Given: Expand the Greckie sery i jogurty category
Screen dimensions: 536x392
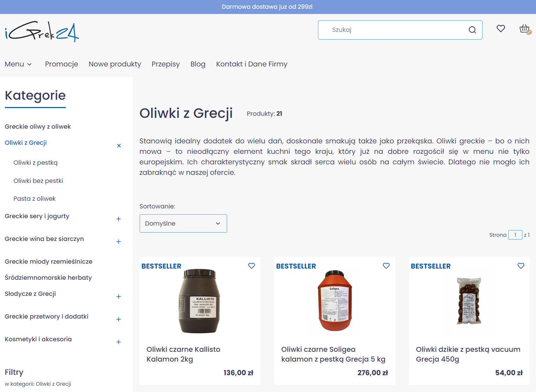Looking at the screenshot, I should coord(119,219).
